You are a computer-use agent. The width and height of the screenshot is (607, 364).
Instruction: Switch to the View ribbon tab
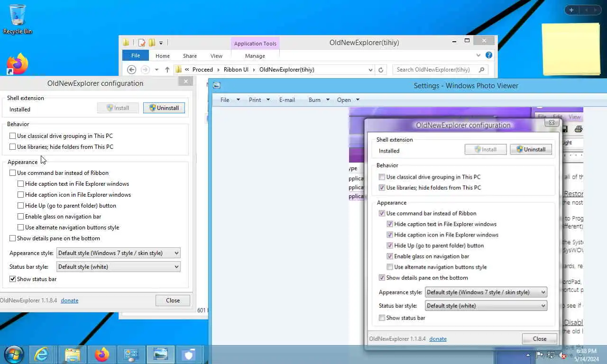tap(216, 56)
